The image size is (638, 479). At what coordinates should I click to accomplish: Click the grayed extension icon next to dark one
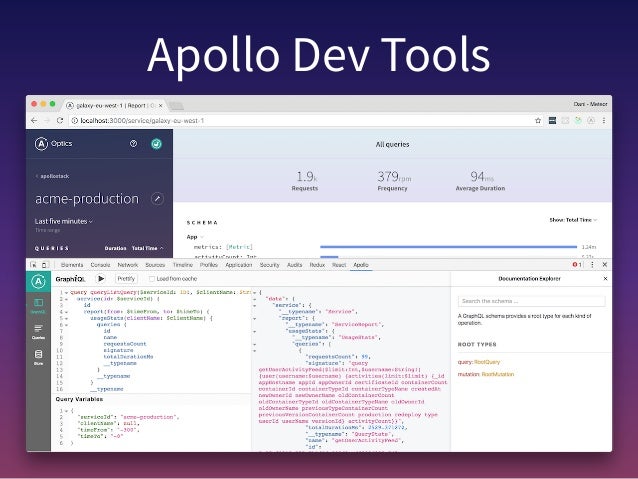(x=565, y=120)
